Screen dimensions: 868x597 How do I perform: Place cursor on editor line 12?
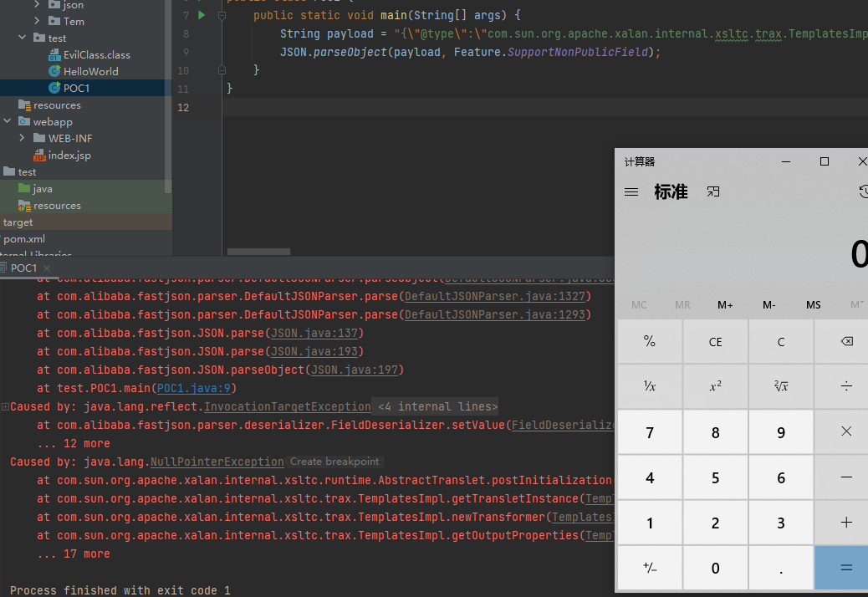(545, 107)
